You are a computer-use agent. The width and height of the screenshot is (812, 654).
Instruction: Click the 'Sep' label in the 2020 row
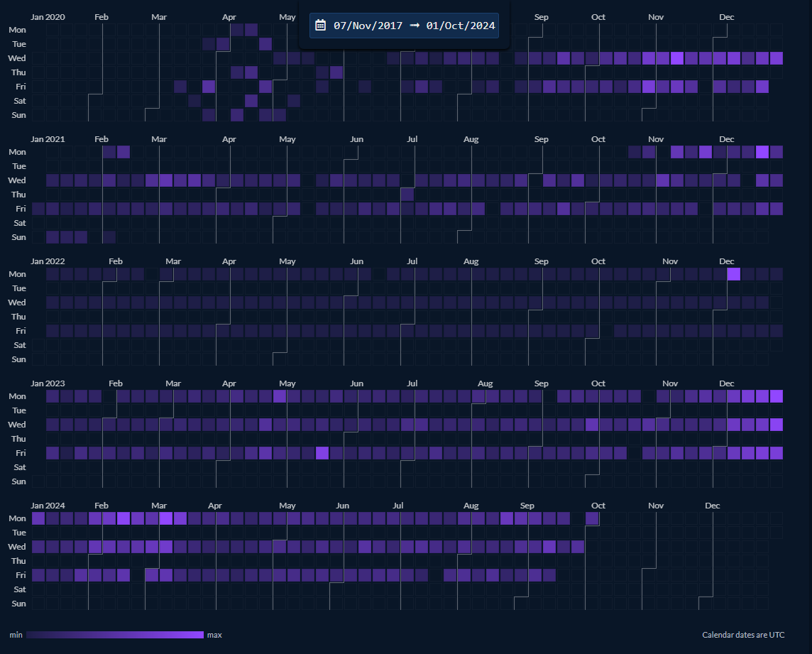[x=541, y=17]
